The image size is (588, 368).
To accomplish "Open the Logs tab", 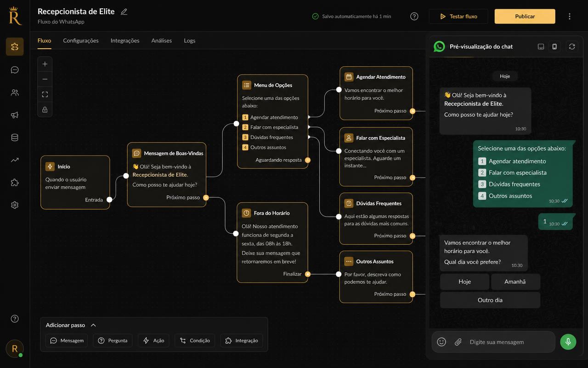I will tap(190, 40).
